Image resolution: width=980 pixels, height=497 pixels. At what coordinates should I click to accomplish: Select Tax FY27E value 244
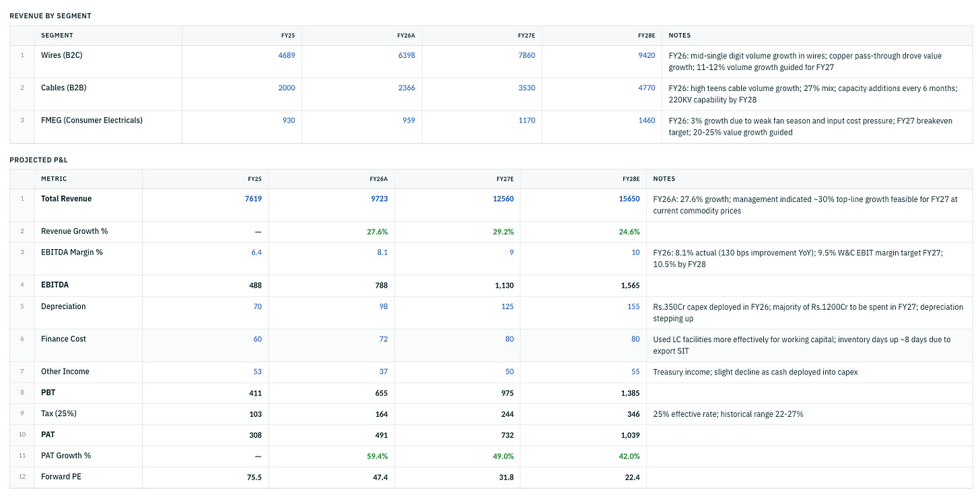(508, 413)
